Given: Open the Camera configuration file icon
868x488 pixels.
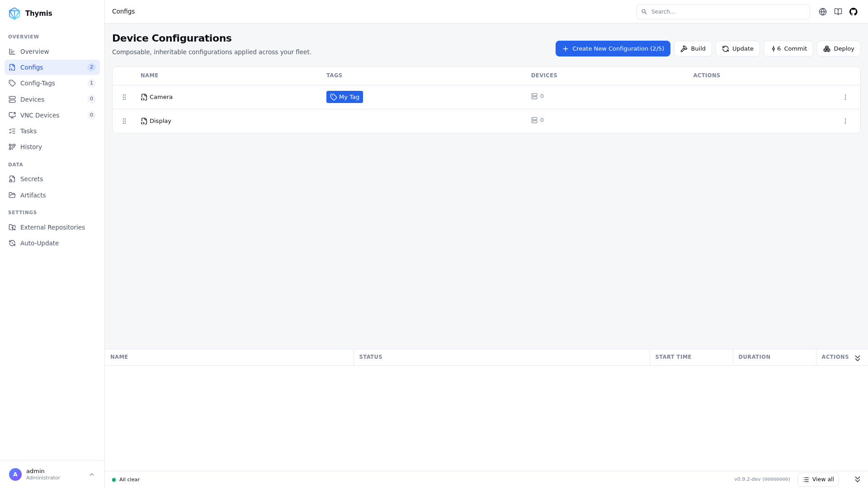Looking at the screenshot, I should 144,97.
